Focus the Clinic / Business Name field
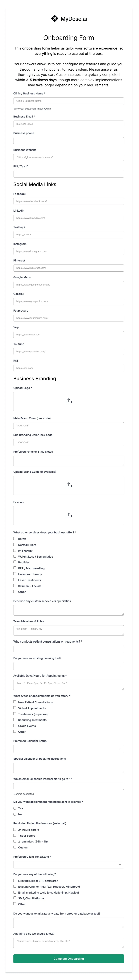Image resolution: width=139 pixels, height=980 pixels. [x=68, y=101]
